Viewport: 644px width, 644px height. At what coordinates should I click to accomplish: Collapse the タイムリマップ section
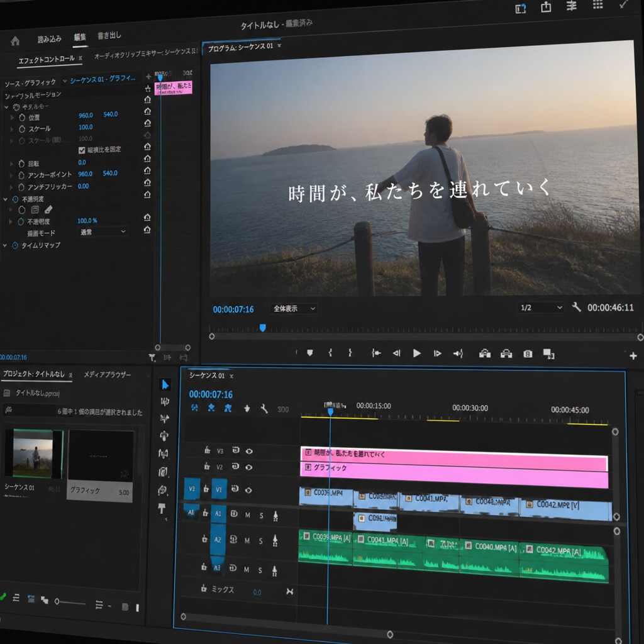(5, 246)
